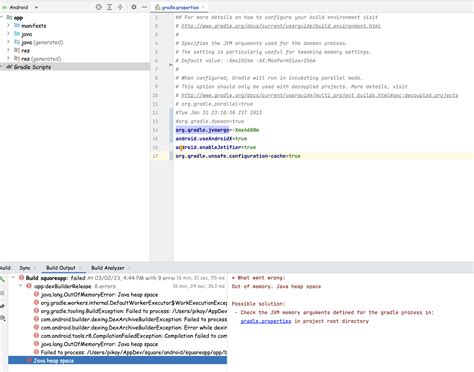
Task: Select the DefaultWorkerExecutor$WorkExecutionException error row
Action: point(117,303)
